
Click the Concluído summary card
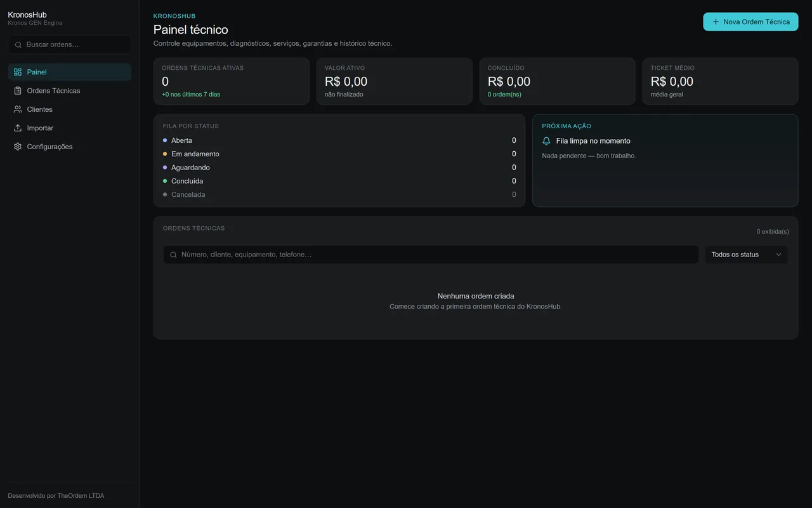click(x=558, y=81)
